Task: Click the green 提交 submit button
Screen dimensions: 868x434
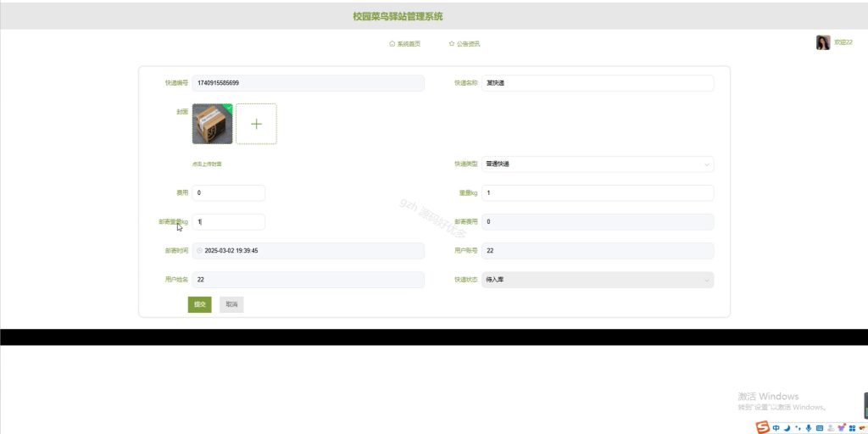Action: [199, 304]
